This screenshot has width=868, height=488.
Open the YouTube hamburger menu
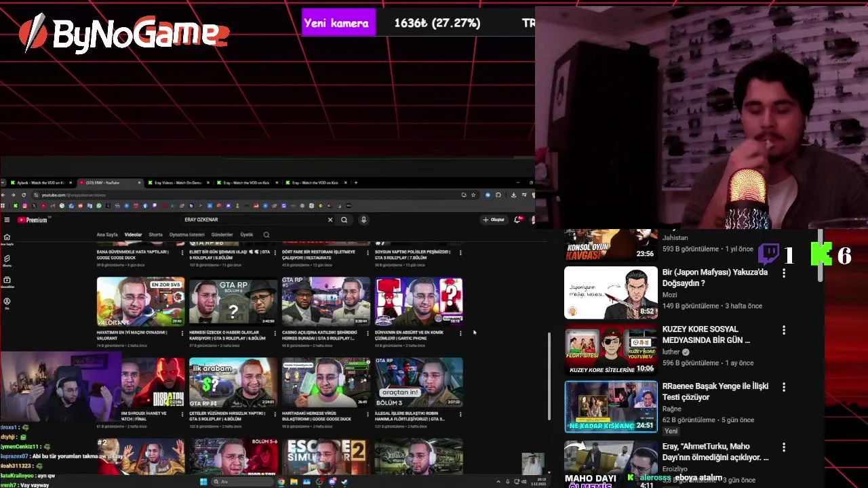[7, 220]
